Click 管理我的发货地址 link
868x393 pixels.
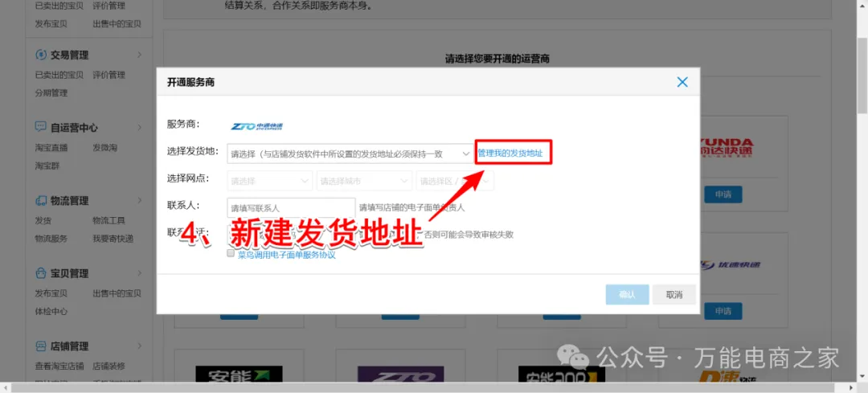tap(510, 153)
